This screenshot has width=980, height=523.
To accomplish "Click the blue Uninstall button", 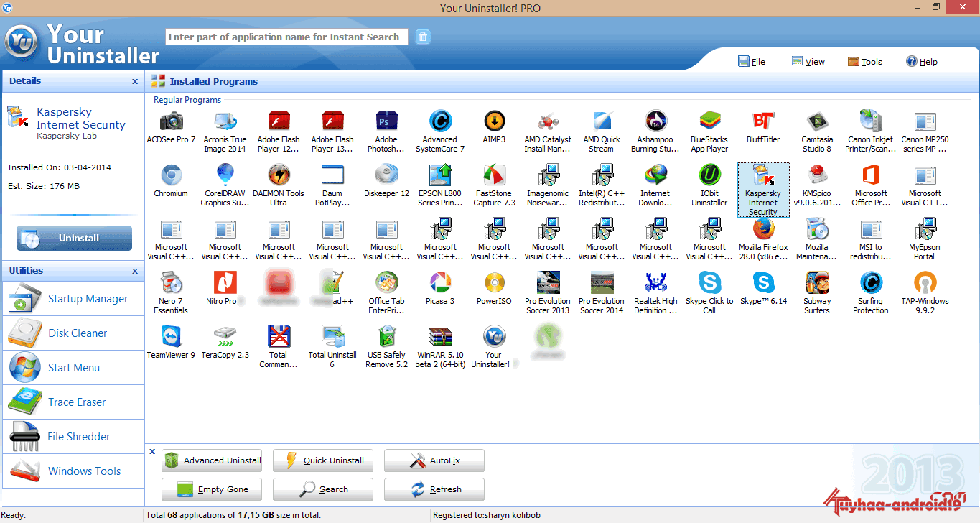I will pos(75,238).
